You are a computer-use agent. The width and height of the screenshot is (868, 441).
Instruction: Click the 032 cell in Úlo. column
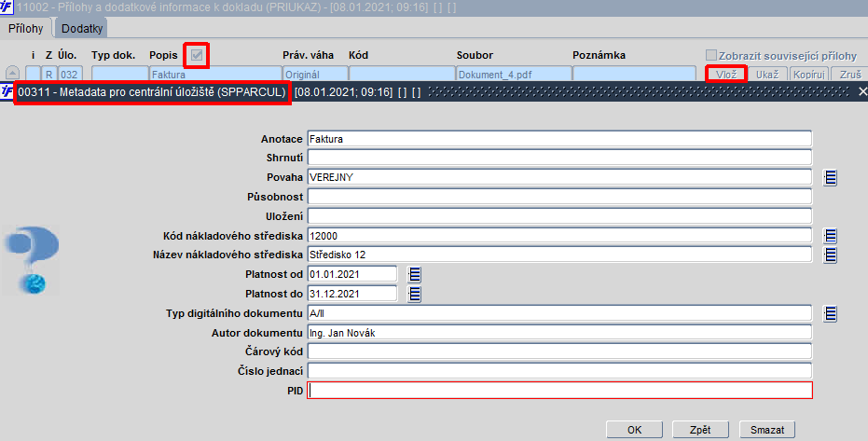69,75
